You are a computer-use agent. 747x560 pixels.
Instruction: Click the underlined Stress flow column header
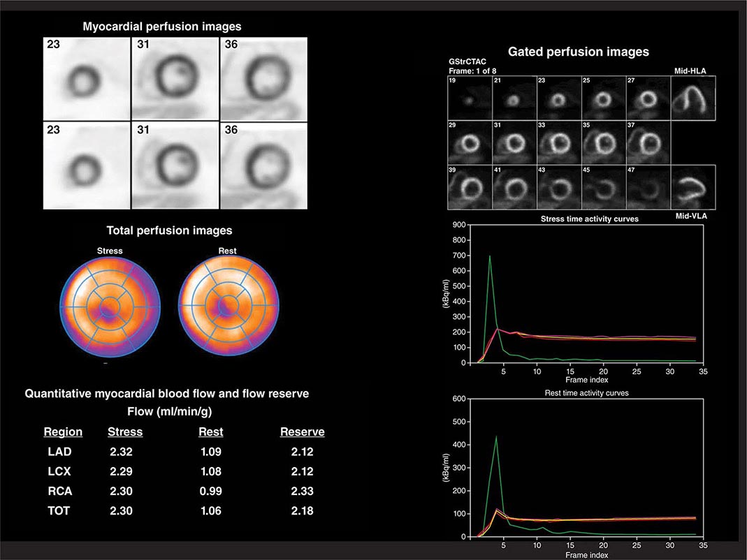click(x=125, y=432)
